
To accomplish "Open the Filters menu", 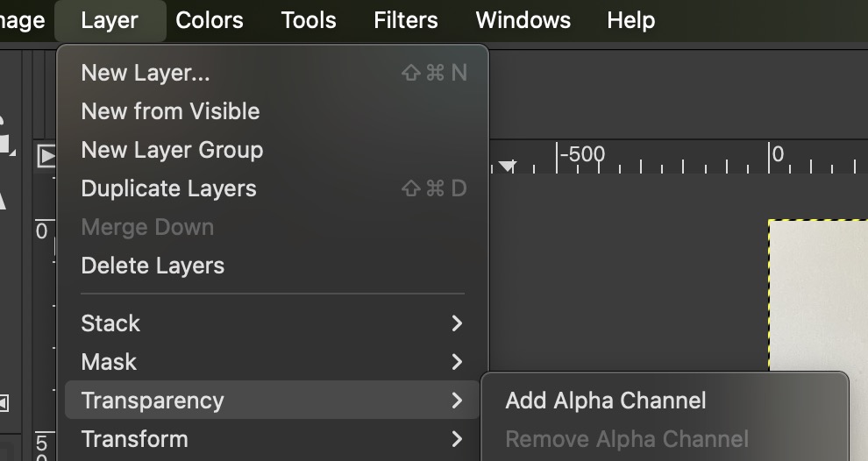I will coord(406,20).
